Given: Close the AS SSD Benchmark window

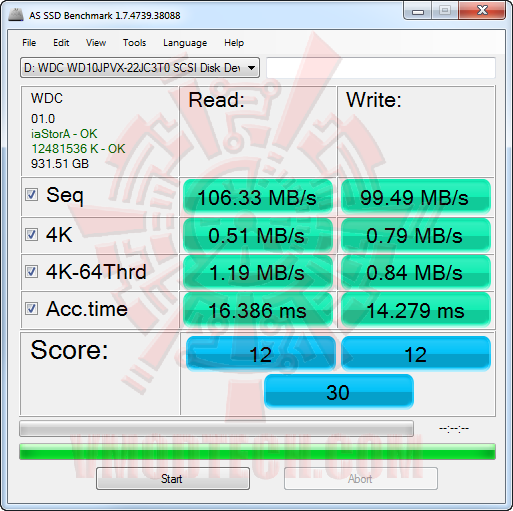Looking at the screenshot, I should tap(482, 11).
